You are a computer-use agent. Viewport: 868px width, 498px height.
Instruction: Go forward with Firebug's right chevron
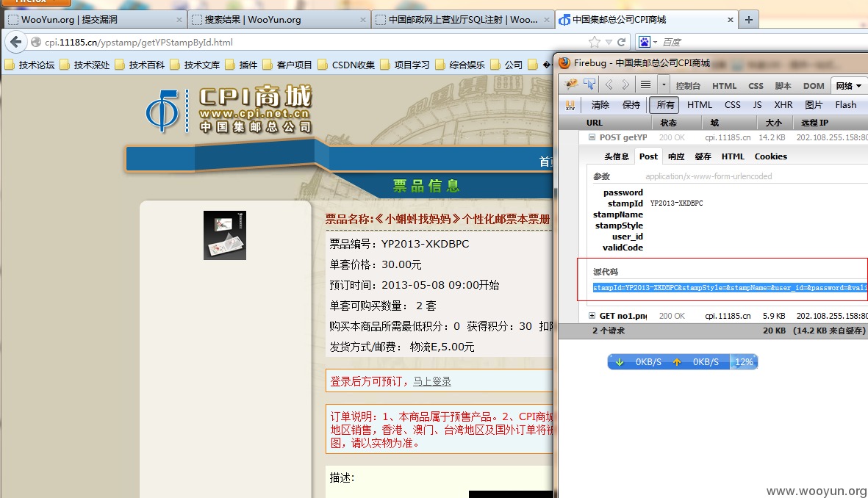click(x=625, y=84)
